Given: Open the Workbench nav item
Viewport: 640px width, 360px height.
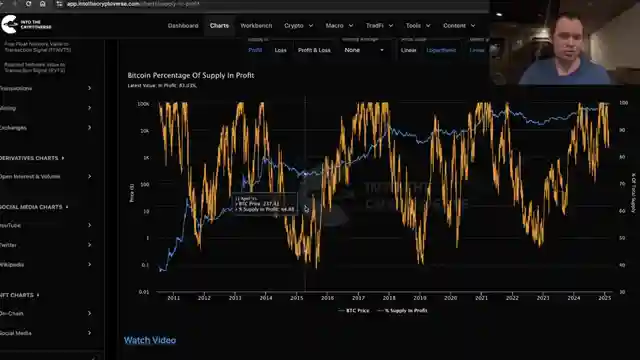Looking at the screenshot, I should [256, 25].
